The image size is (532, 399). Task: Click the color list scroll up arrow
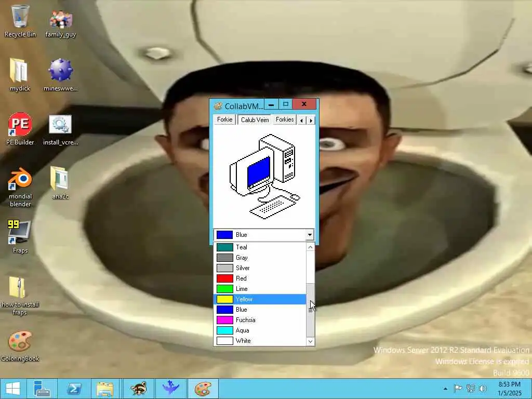click(310, 247)
